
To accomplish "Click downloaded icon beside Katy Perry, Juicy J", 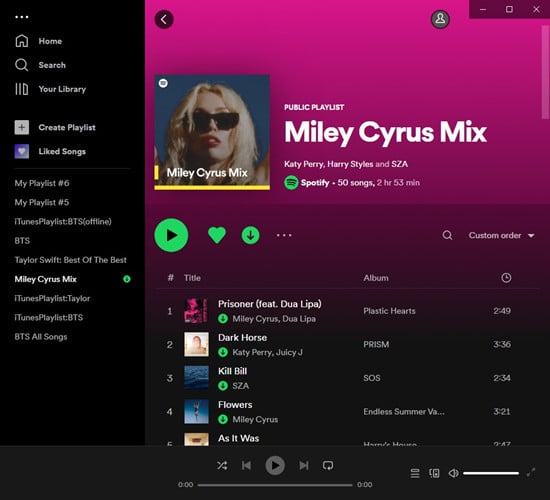I will click(x=223, y=352).
